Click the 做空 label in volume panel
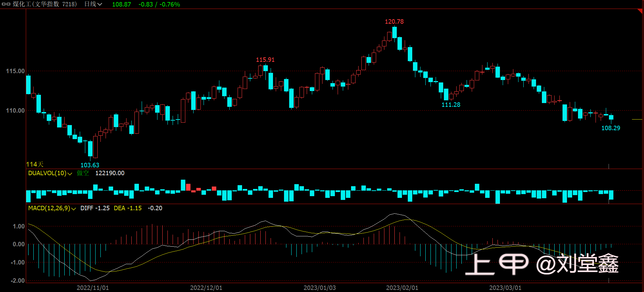 83,173
